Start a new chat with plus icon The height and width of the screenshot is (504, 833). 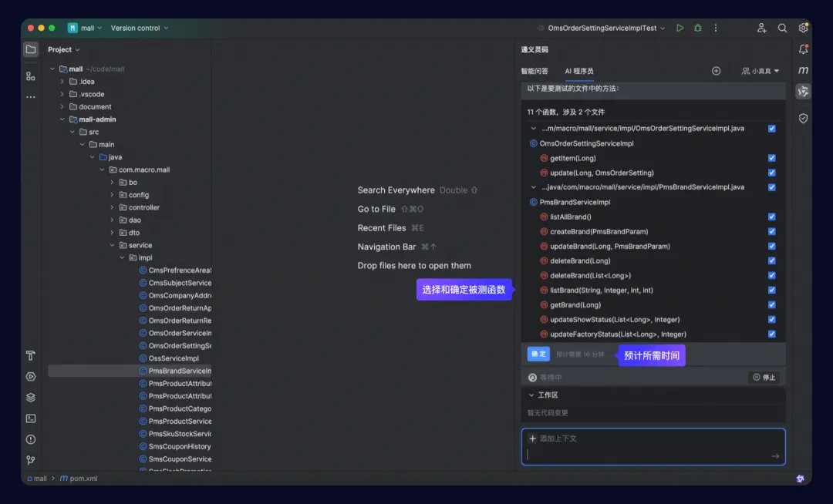(x=716, y=71)
